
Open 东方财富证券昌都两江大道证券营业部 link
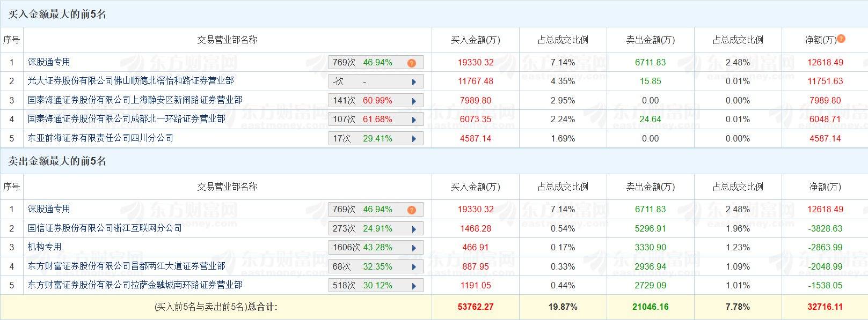(x=126, y=266)
